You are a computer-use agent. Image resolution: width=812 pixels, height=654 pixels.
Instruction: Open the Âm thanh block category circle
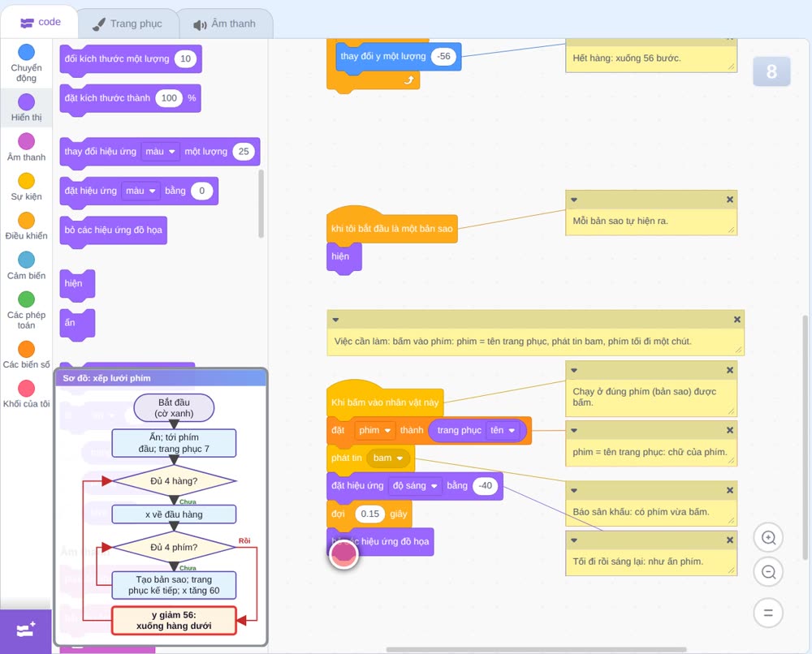[x=27, y=141]
